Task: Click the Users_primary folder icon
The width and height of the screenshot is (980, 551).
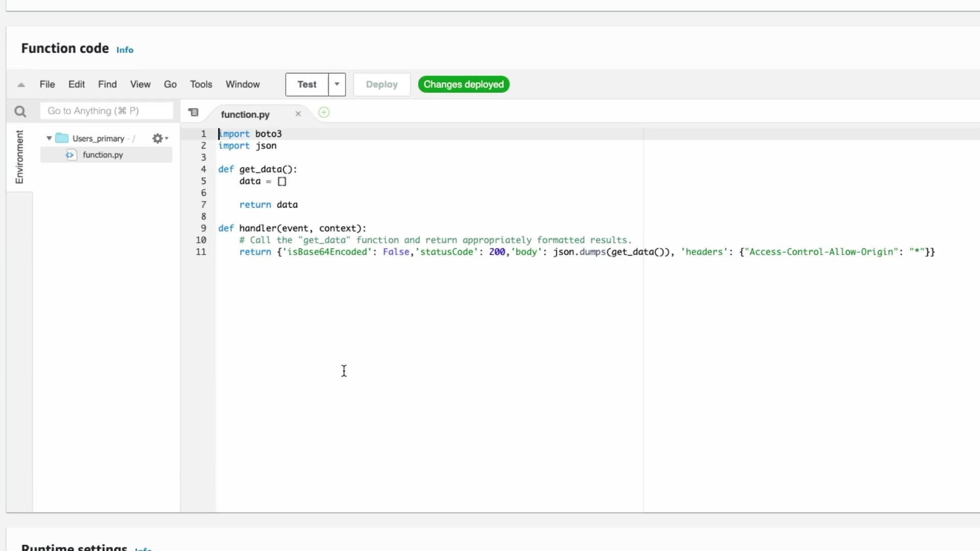Action: click(x=62, y=138)
